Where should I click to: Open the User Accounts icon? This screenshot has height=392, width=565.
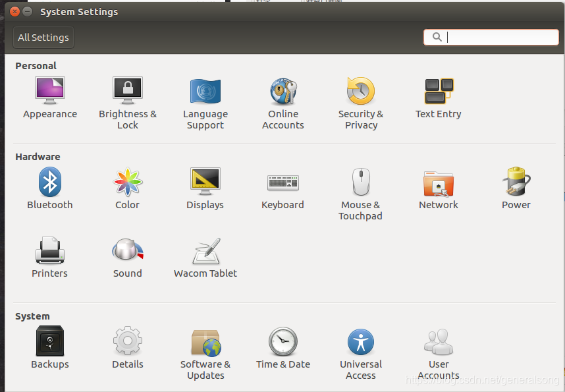(x=439, y=341)
